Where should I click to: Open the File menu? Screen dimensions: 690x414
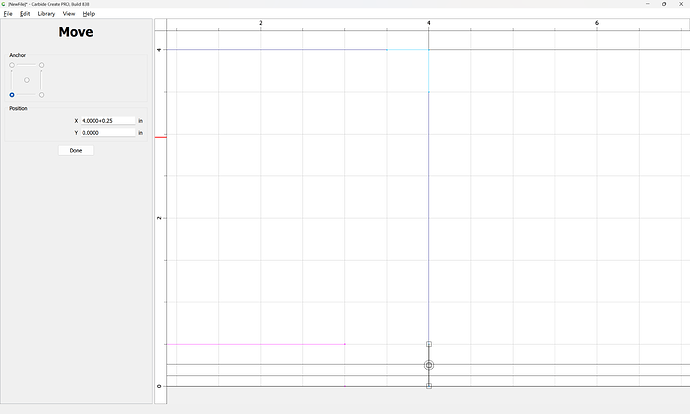point(8,14)
